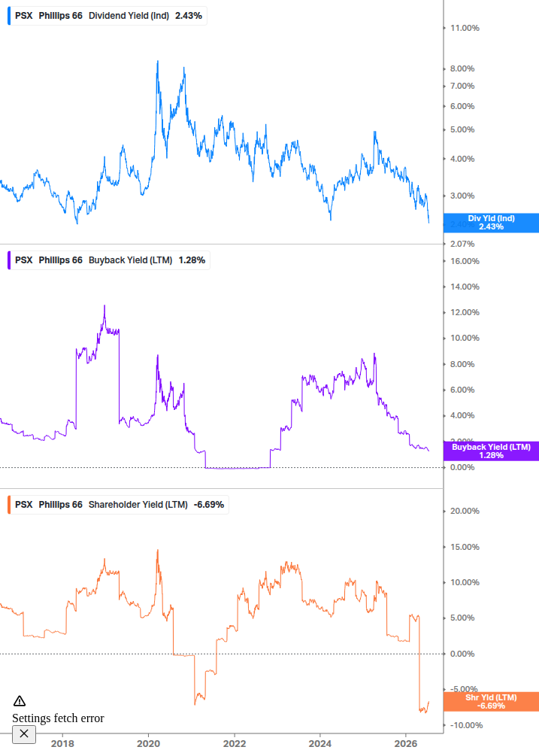Click the 2024 label on time axis
The height and width of the screenshot is (756, 539).
[319, 743]
